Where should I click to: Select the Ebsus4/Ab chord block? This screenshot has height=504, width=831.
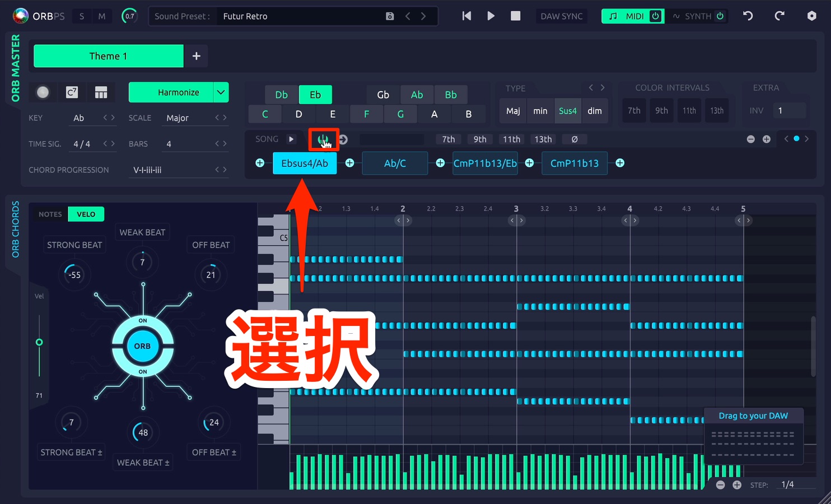[305, 163]
